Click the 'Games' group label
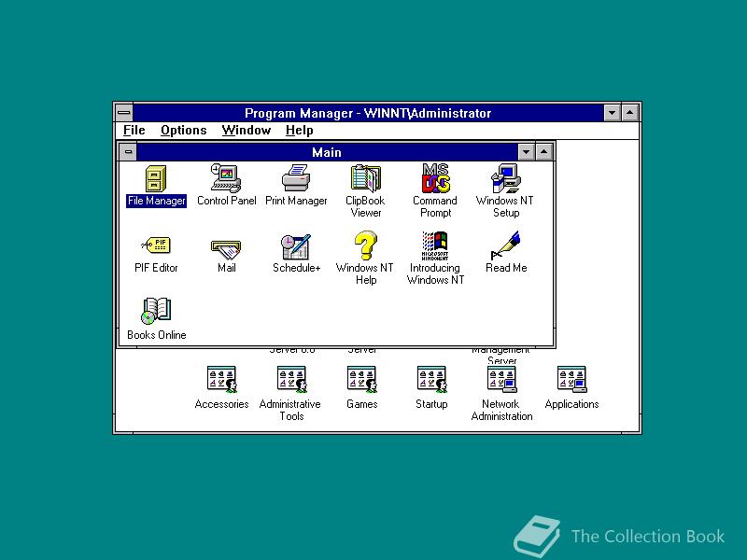The width and height of the screenshot is (747, 560). [362, 404]
